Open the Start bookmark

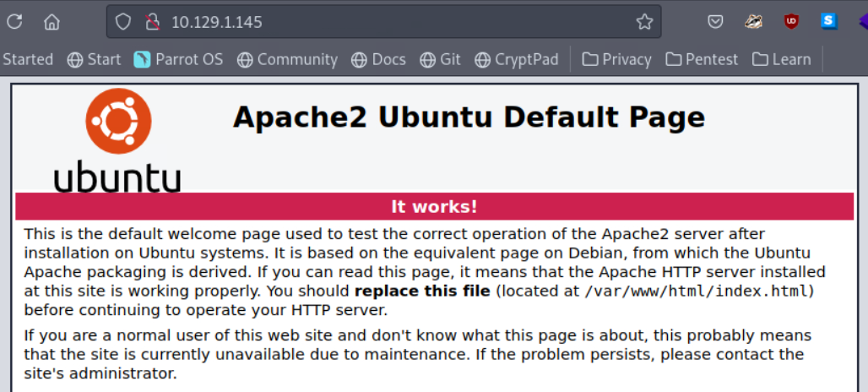point(94,59)
